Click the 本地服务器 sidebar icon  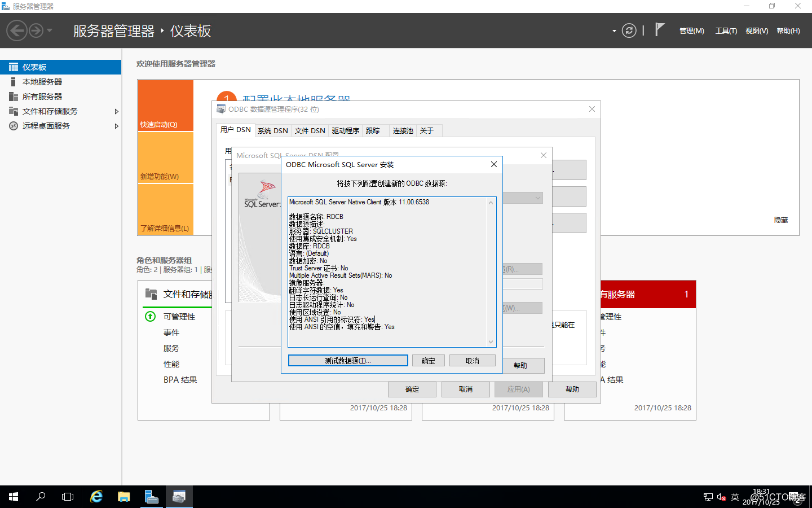(x=14, y=82)
